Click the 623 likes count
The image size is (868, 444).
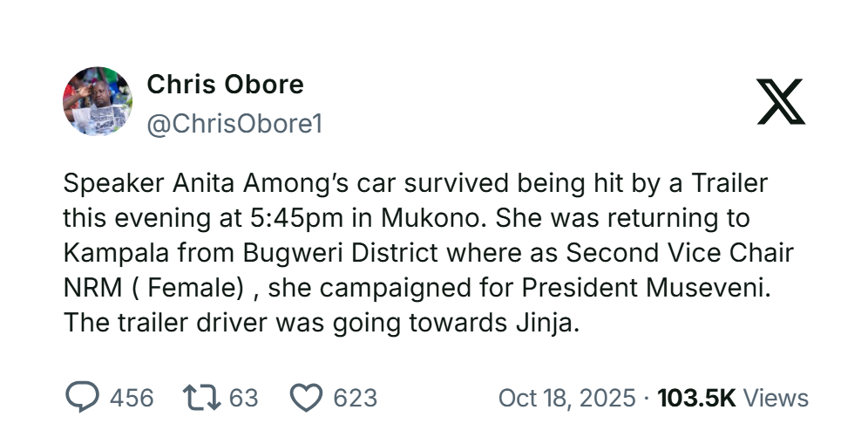(x=355, y=398)
